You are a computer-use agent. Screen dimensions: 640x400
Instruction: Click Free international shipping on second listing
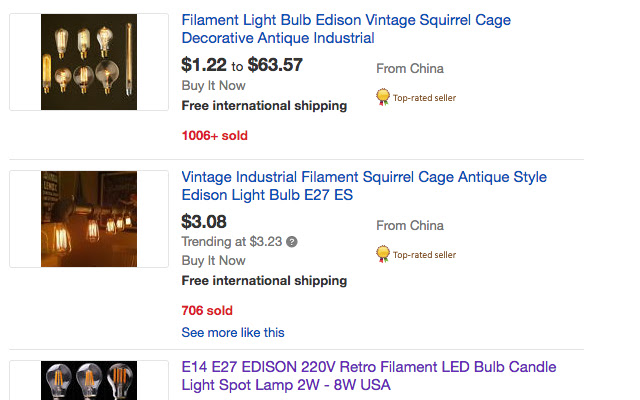[264, 281]
